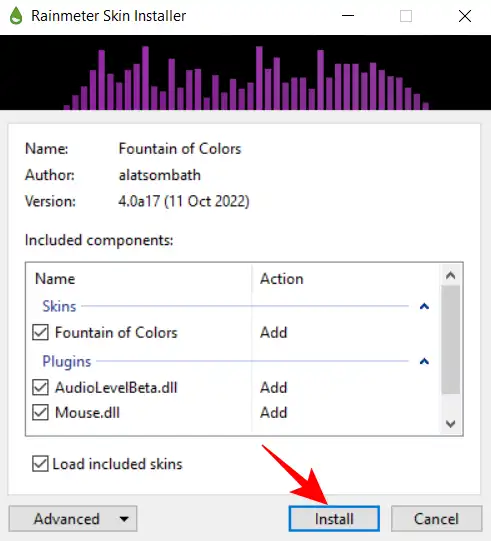Click the Cancel button
Image resolution: width=491 pixels, height=541 pixels.
pos(436,519)
